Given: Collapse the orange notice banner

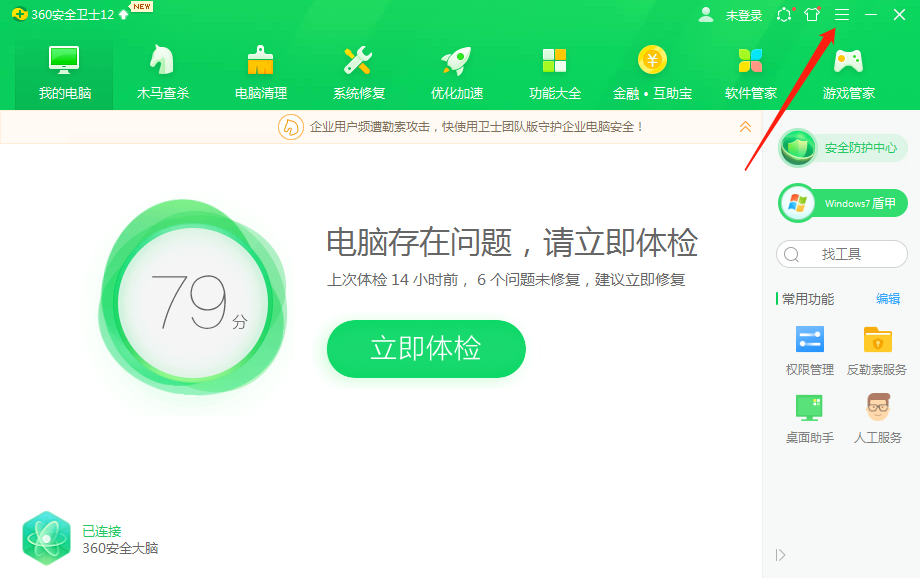Looking at the screenshot, I should tap(745, 127).
